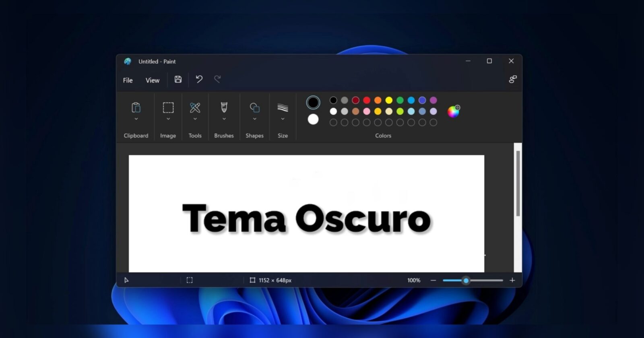Viewport: 644px width, 338px height.
Task: Pick the indigo palette swatch
Action: pyautogui.click(x=422, y=100)
